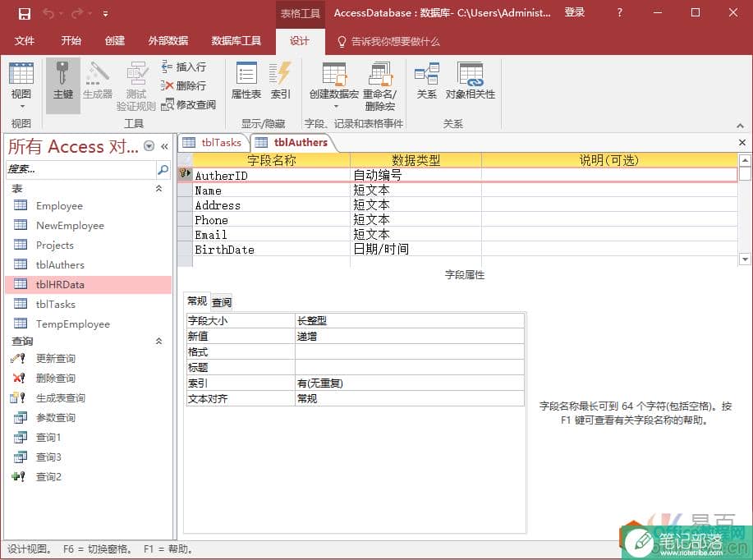Select the 设计 ribbon tab
Screen dimensions: 753x560
300,41
